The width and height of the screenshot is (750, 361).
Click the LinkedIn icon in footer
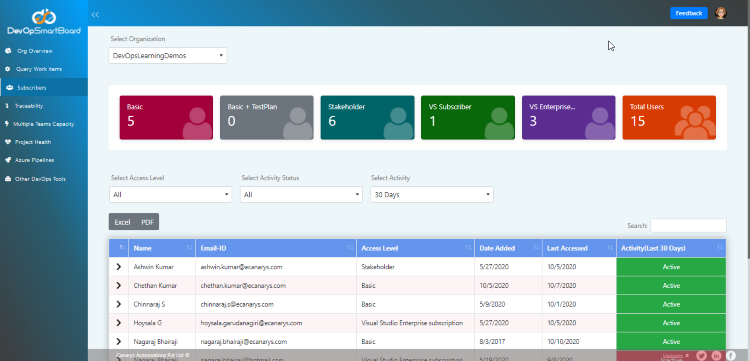(x=716, y=355)
